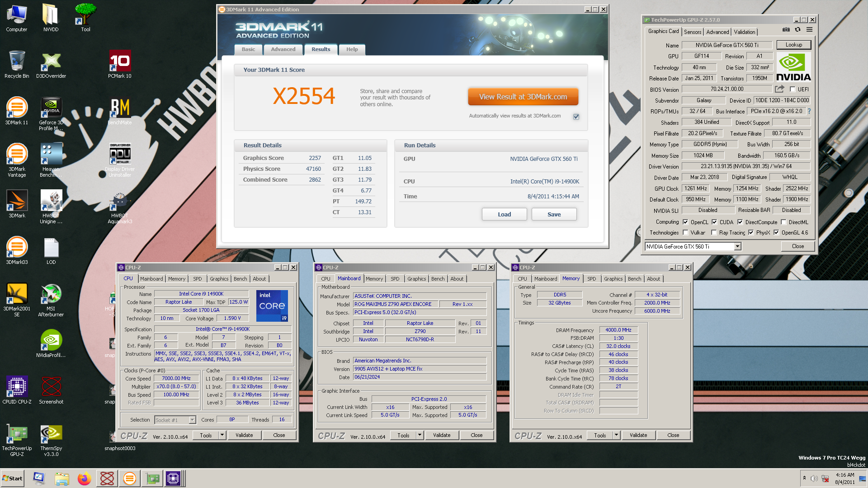Click the Bus Interface question mark help

point(809,111)
